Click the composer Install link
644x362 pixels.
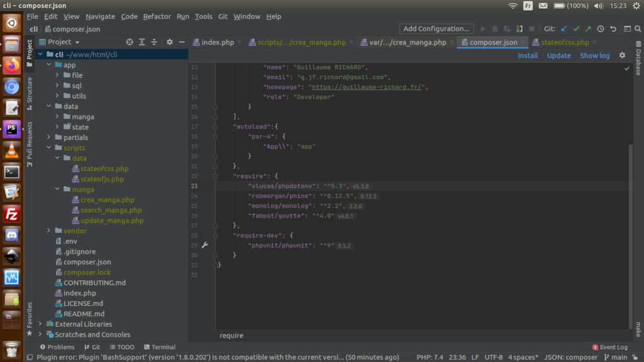(528, 55)
